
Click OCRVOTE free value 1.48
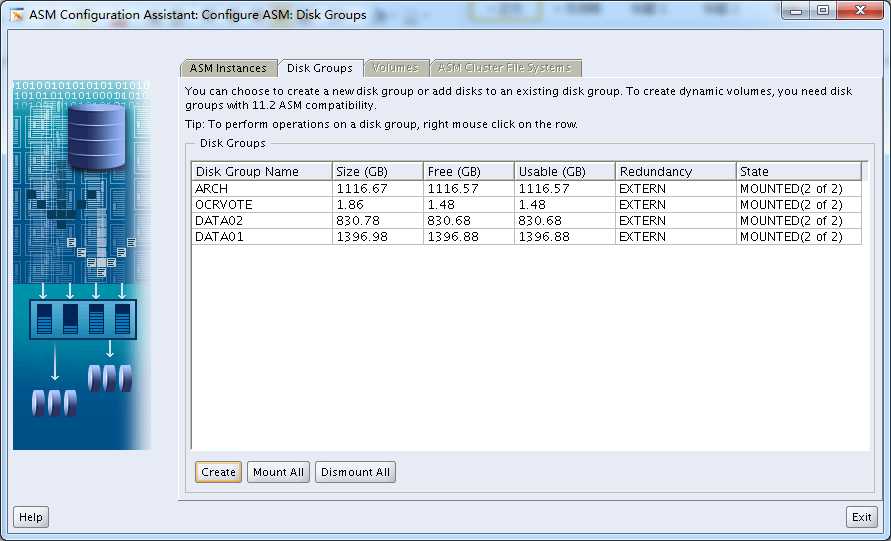[x=441, y=205]
